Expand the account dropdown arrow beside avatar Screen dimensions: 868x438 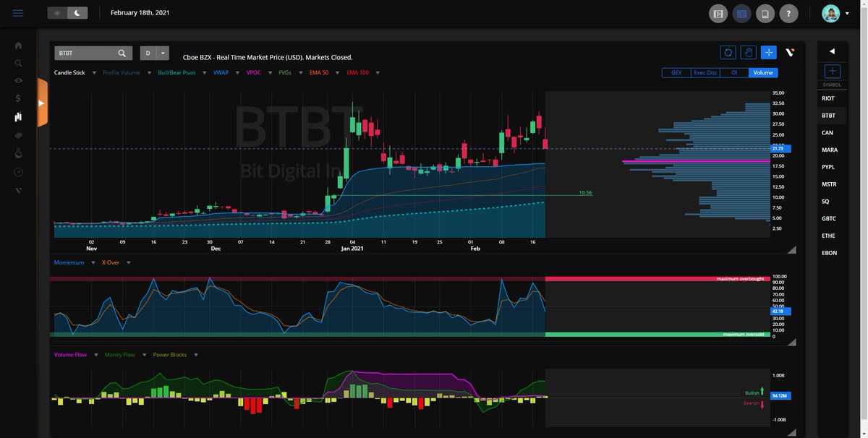coord(848,13)
